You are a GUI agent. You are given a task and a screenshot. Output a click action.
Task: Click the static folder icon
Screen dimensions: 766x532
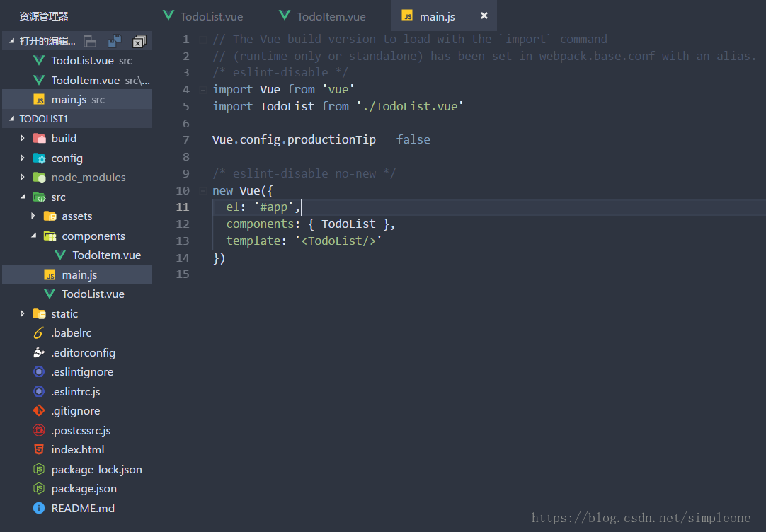click(x=39, y=314)
